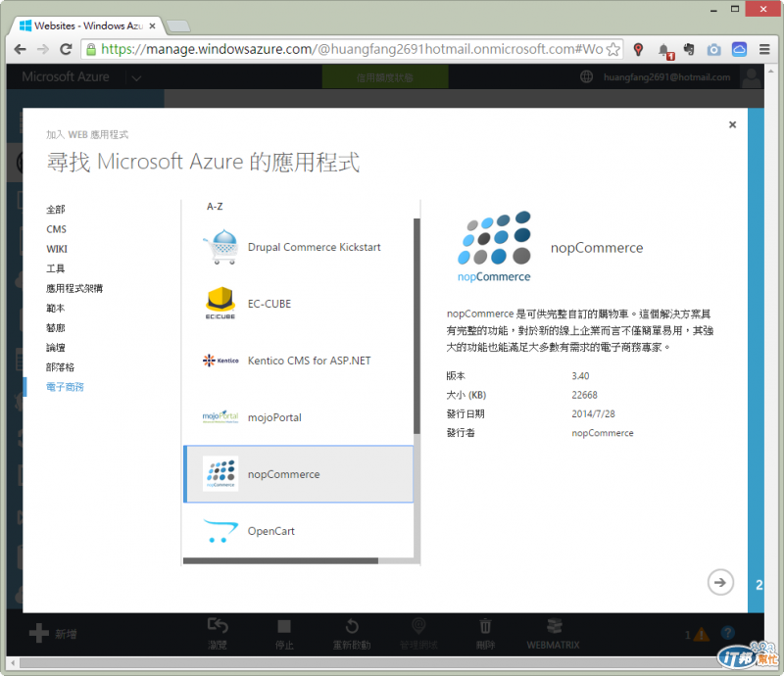Click the OpenCart cart logo icon
This screenshot has width=784, height=676.
pyautogui.click(x=220, y=531)
